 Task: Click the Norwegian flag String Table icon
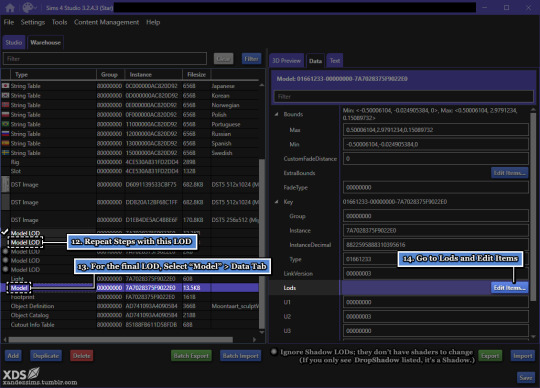(6, 105)
